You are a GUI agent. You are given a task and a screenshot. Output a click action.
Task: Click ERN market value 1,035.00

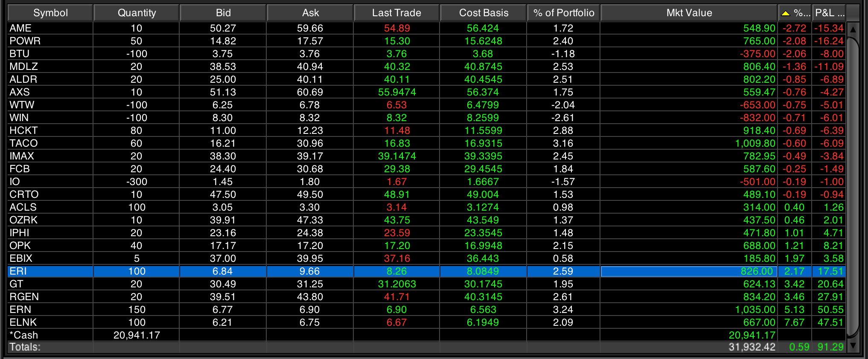(x=755, y=310)
